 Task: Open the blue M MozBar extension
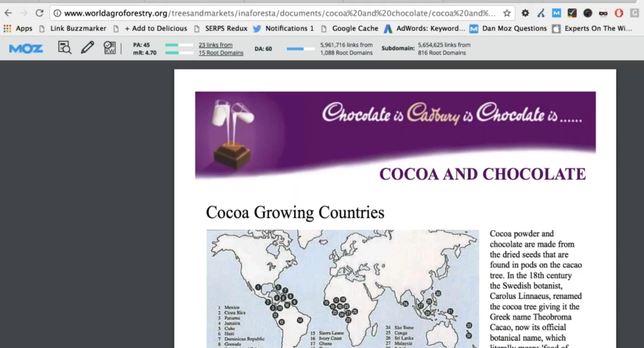tap(557, 13)
